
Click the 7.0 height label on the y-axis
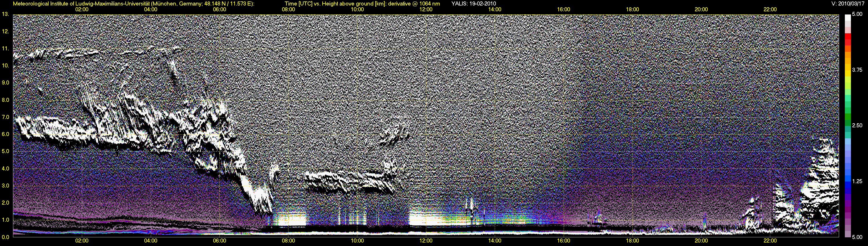pos(5,117)
